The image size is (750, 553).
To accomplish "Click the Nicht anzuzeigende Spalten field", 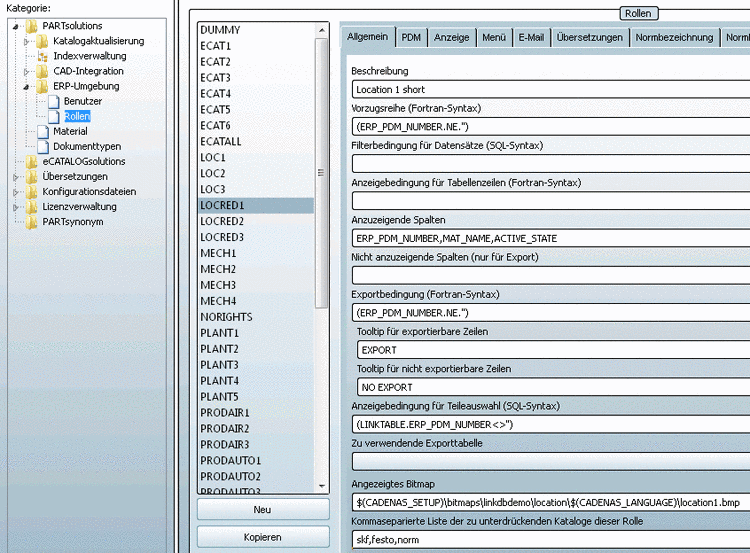I will point(551,276).
